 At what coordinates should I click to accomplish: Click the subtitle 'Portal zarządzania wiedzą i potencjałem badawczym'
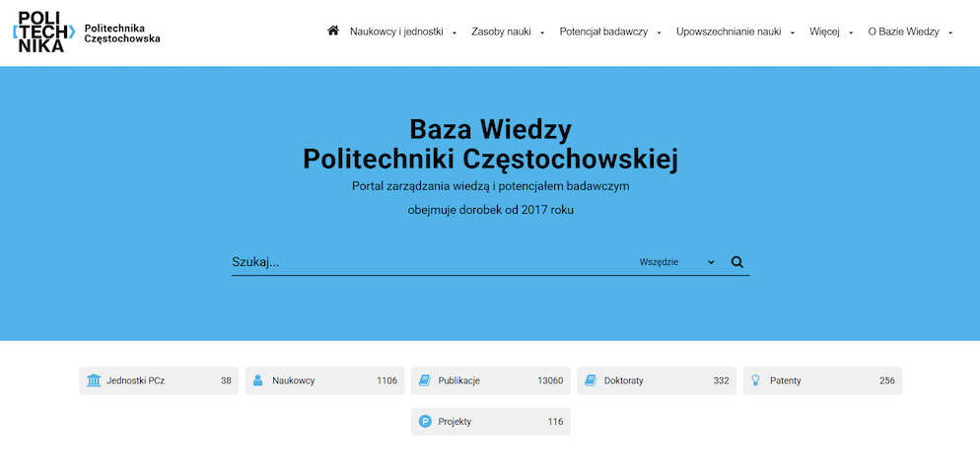491,186
